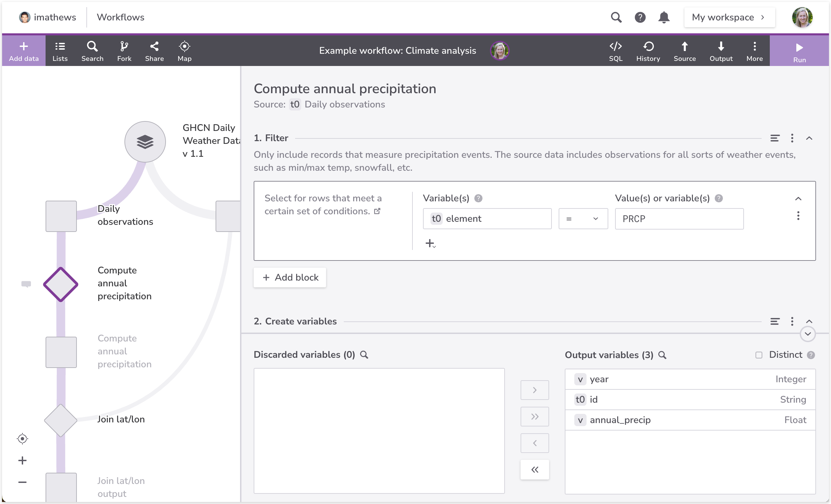Collapse the 2. Create variables section
831x504 pixels.
809,321
